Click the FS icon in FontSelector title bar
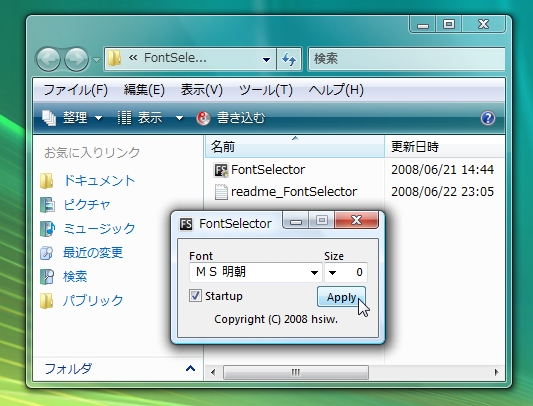This screenshot has width=533, height=406. point(186,224)
